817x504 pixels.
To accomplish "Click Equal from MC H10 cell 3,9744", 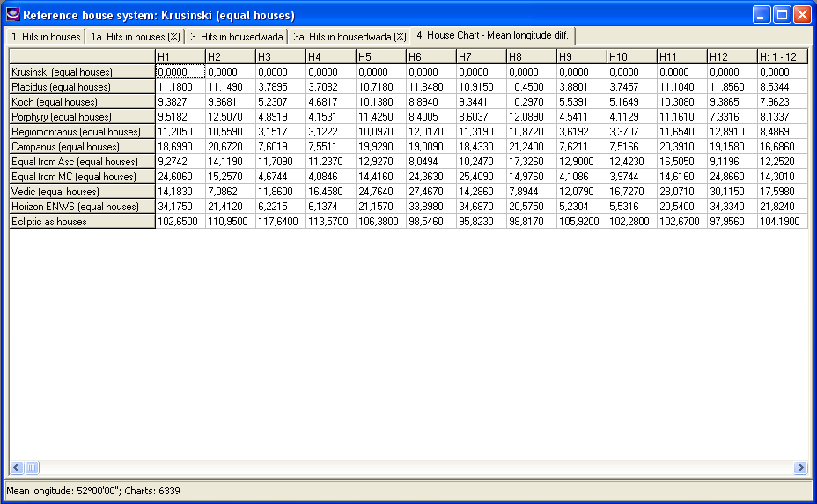I will [631, 177].
